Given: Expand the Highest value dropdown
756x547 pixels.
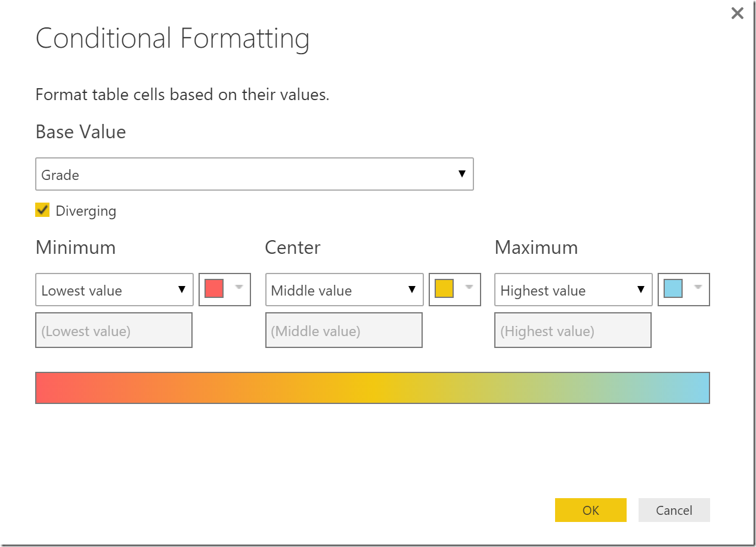Looking at the screenshot, I should click(x=574, y=290).
